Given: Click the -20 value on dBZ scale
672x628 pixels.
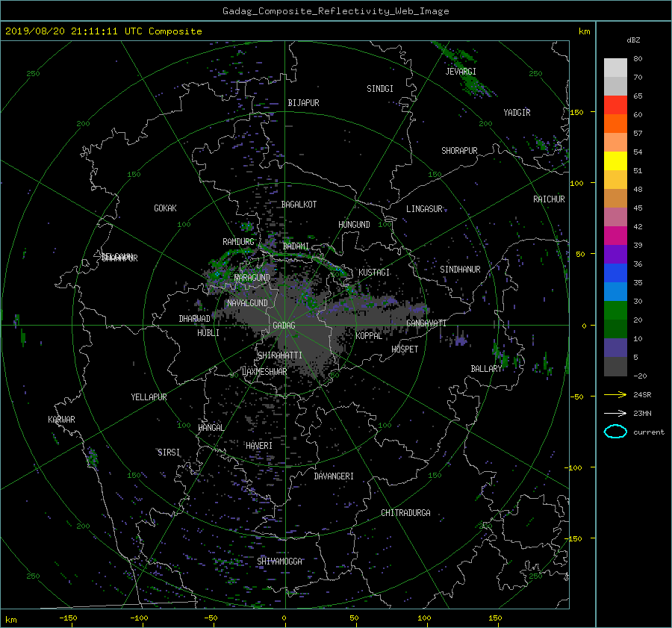Looking at the screenshot, I should point(640,376).
